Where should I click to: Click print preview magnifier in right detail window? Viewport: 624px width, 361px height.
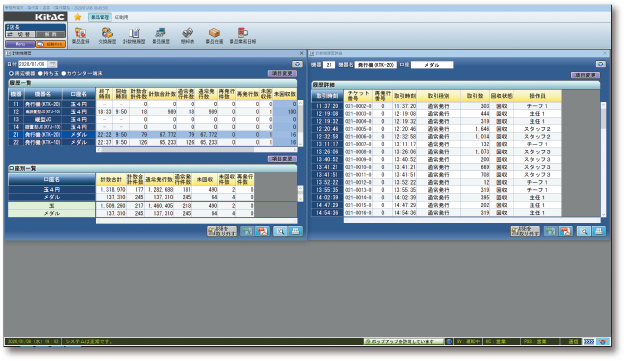(x=584, y=231)
